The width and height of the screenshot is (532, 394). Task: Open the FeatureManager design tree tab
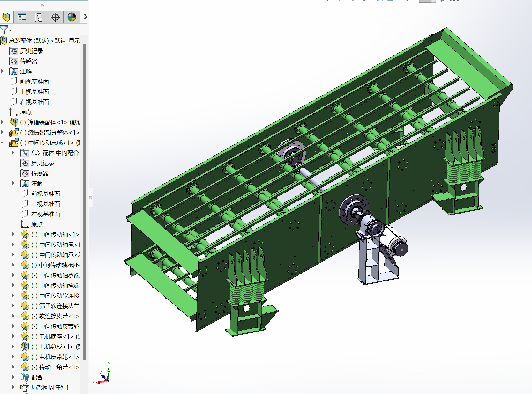point(6,17)
